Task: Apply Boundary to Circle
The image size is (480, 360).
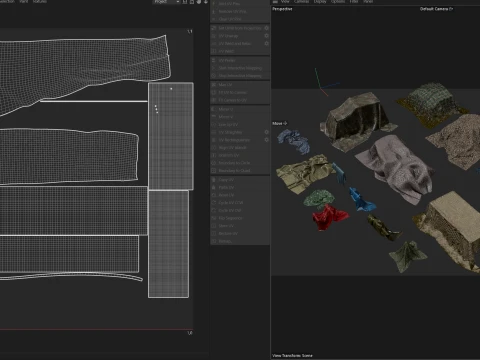Action: point(234,163)
